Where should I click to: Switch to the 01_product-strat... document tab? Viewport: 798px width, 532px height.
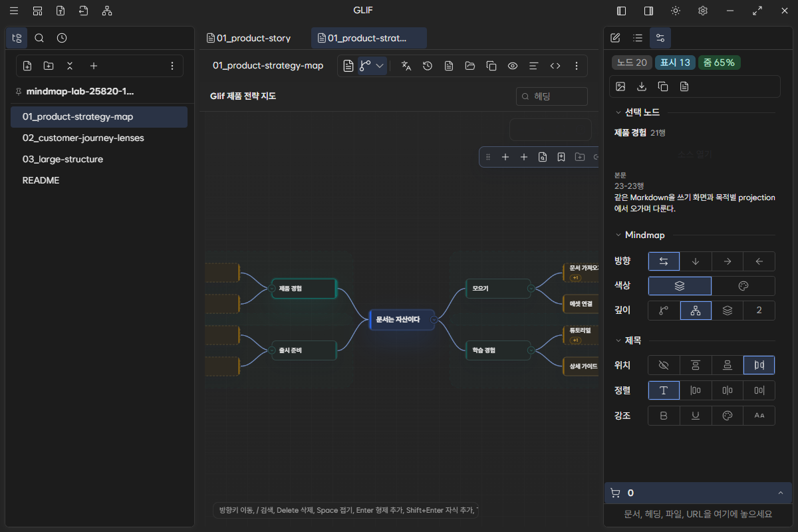click(369, 38)
